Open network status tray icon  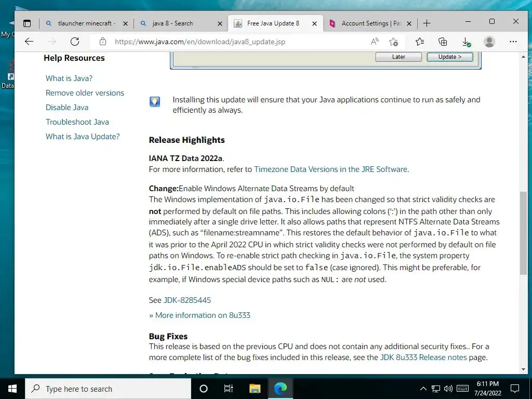click(x=436, y=389)
